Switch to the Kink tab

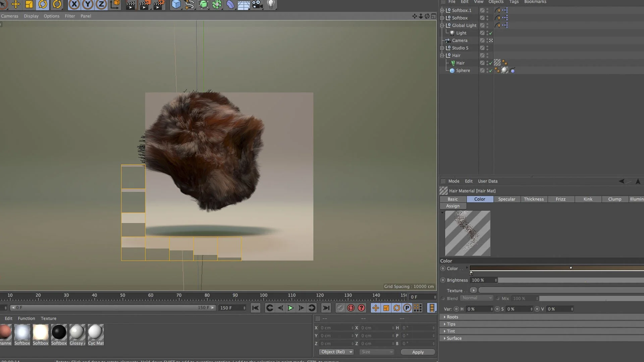click(588, 199)
